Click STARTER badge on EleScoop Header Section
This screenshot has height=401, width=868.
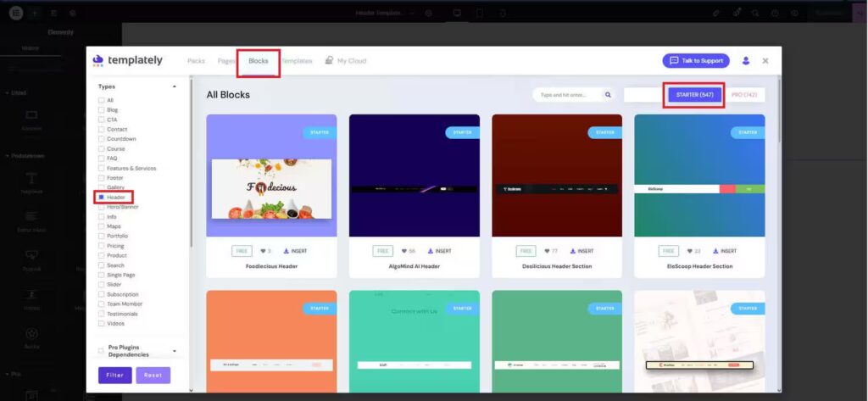click(748, 132)
